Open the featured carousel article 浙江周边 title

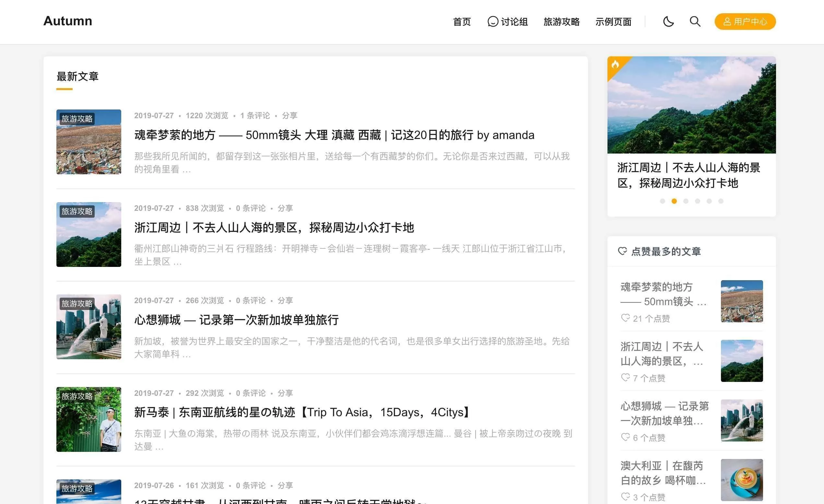point(689,175)
